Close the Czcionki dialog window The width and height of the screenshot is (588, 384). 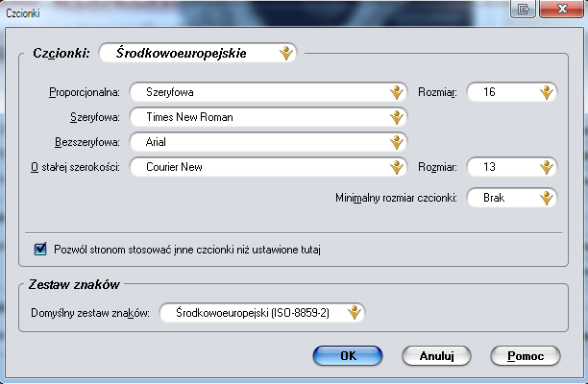(x=558, y=9)
